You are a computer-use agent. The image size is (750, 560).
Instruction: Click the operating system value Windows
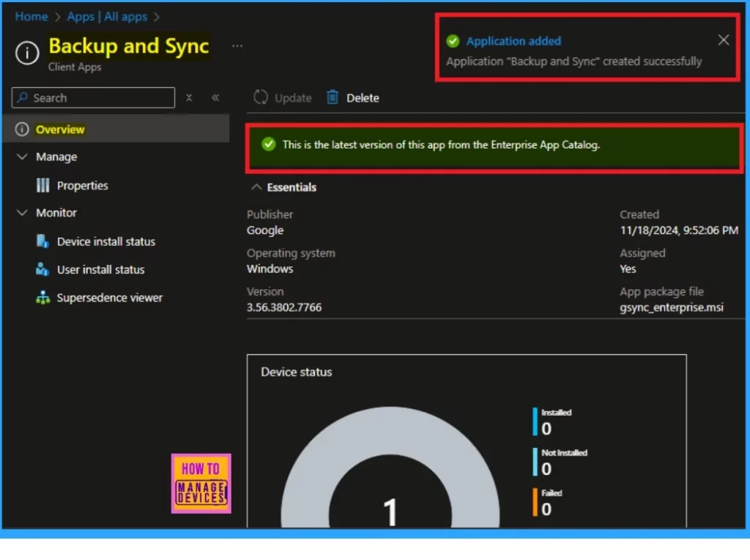pyautogui.click(x=270, y=269)
